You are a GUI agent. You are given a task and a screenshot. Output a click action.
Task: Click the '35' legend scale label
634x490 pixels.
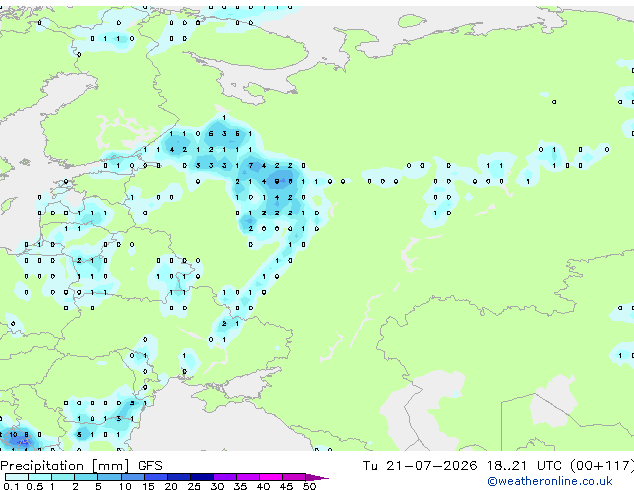[240, 486]
